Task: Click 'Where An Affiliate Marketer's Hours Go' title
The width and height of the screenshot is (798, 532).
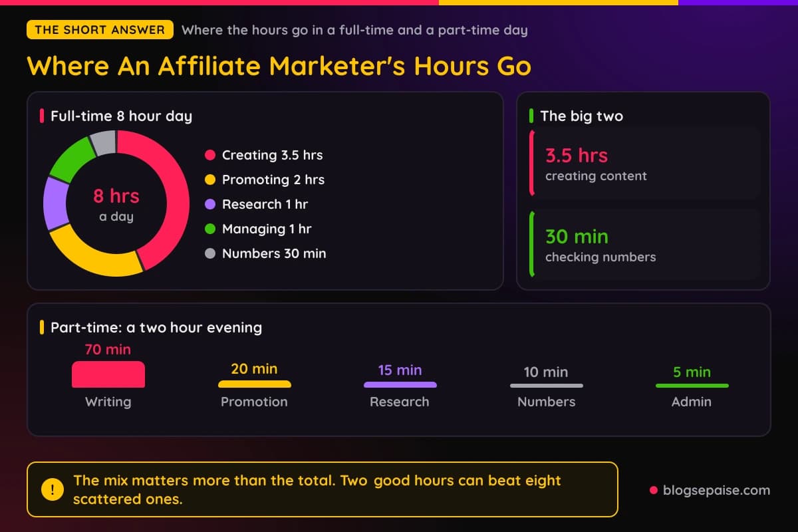Action: tap(279, 66)
